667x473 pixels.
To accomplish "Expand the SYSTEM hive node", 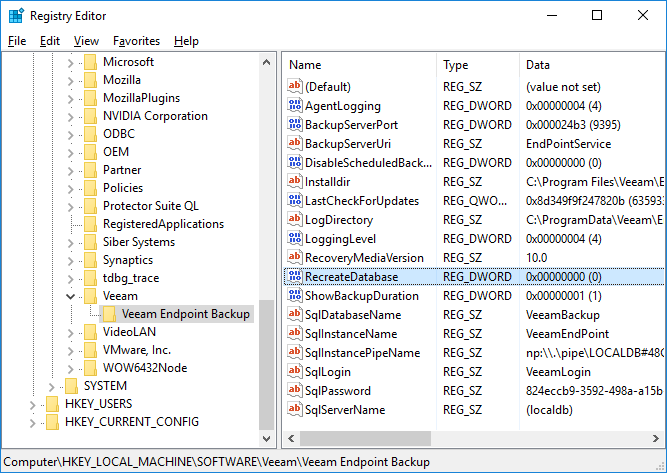I will coord(51,386).
